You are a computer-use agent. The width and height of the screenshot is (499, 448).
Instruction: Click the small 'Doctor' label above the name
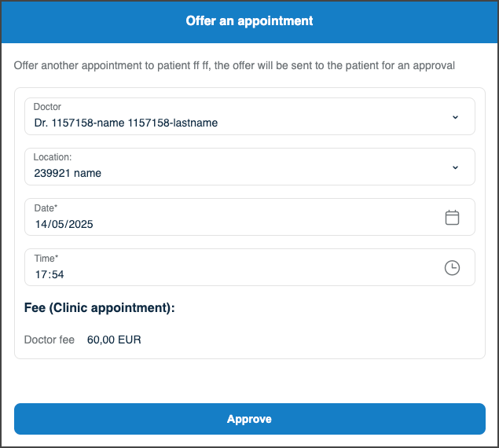(x=47, y=107)
